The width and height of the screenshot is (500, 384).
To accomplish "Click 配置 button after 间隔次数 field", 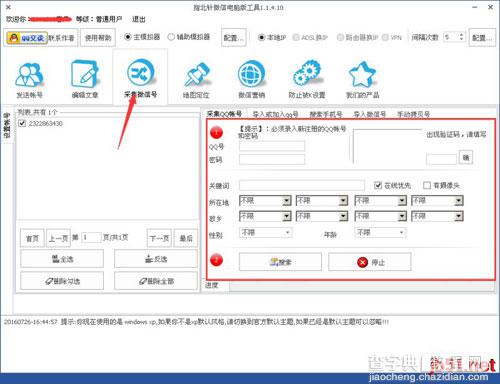I will click(482, 38).
